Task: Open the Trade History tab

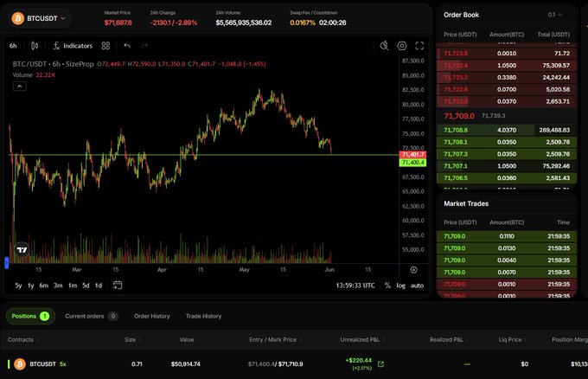Action: [x=203, y=316]
